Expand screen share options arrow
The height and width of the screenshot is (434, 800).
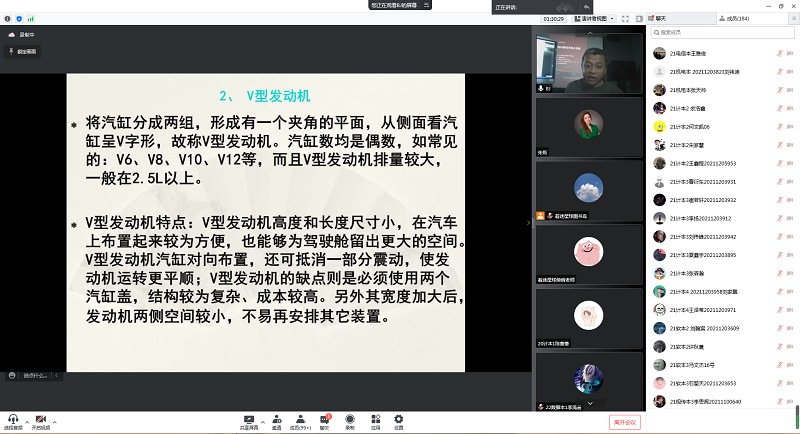pyautogui.click(x=263, y=422)
